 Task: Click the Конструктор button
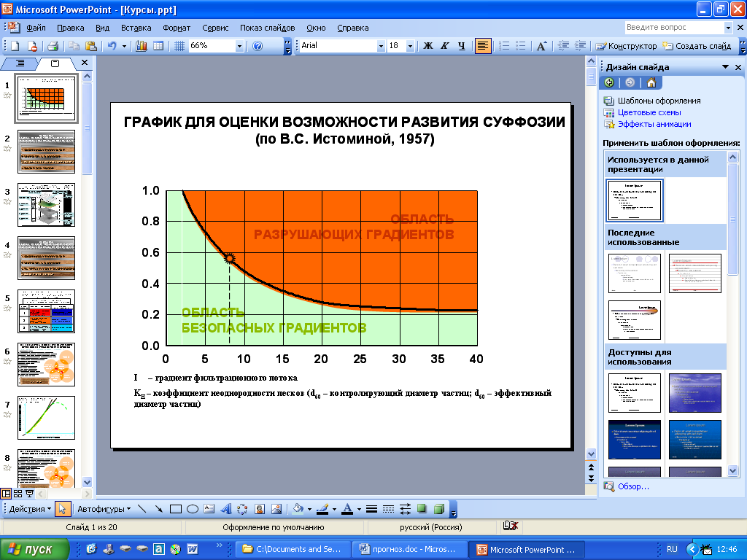(627, 46)
